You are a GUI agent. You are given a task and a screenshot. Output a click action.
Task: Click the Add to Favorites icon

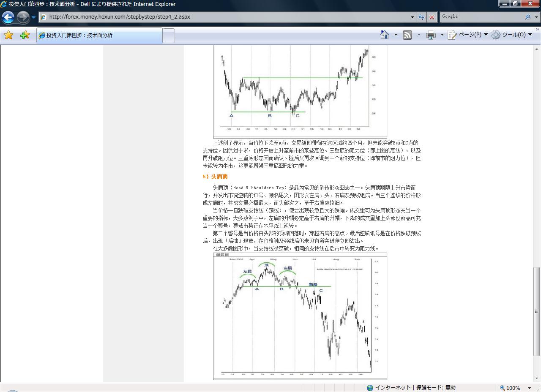25,35
